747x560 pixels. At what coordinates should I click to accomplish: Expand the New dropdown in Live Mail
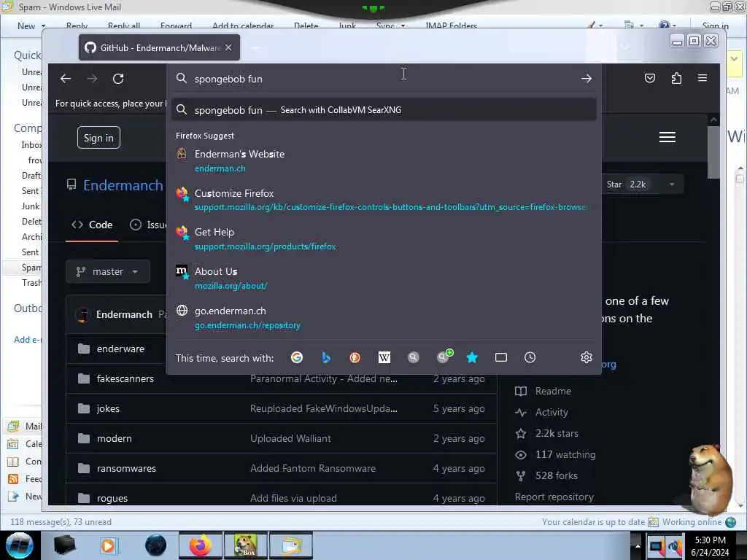pyautogui.click(x=43, y=26)
